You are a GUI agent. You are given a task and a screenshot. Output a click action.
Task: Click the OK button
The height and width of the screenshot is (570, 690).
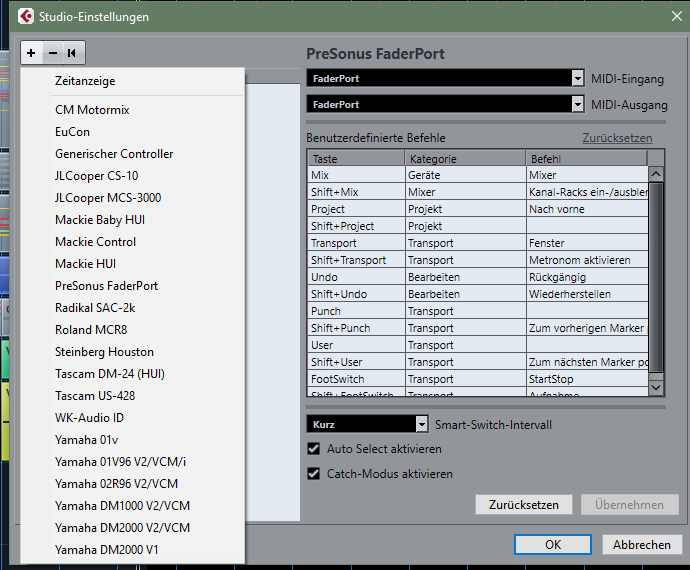553,545
